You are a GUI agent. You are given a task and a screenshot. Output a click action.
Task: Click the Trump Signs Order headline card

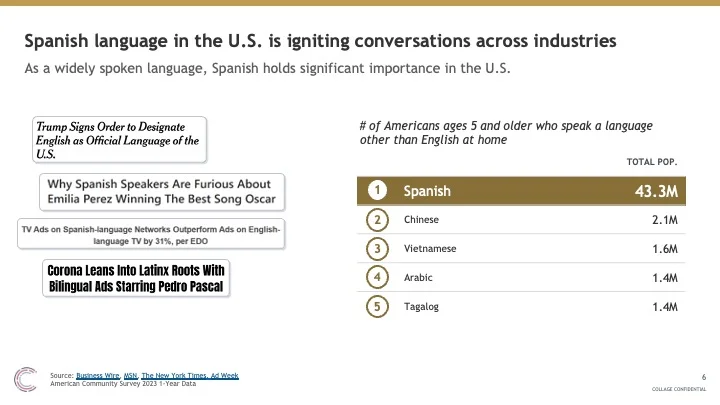point(119,140)
